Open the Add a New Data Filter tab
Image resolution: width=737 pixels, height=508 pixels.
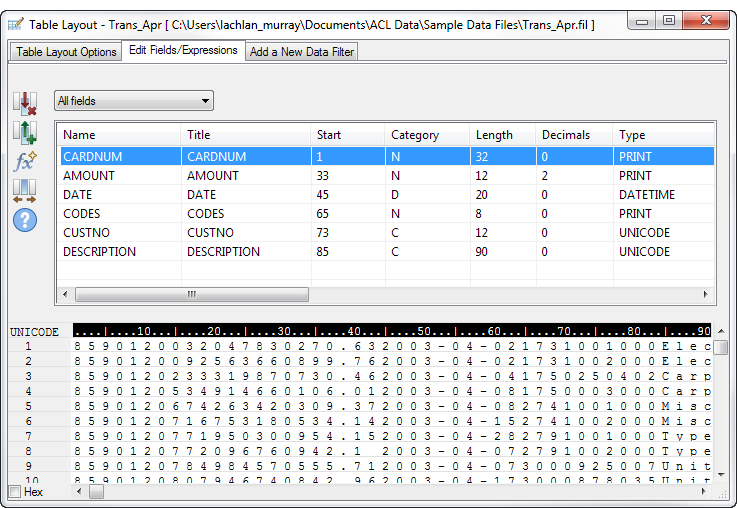301,52
